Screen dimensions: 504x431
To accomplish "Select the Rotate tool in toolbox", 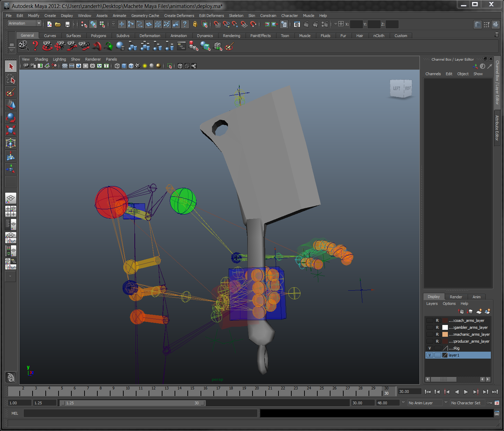I will [11, 118].
